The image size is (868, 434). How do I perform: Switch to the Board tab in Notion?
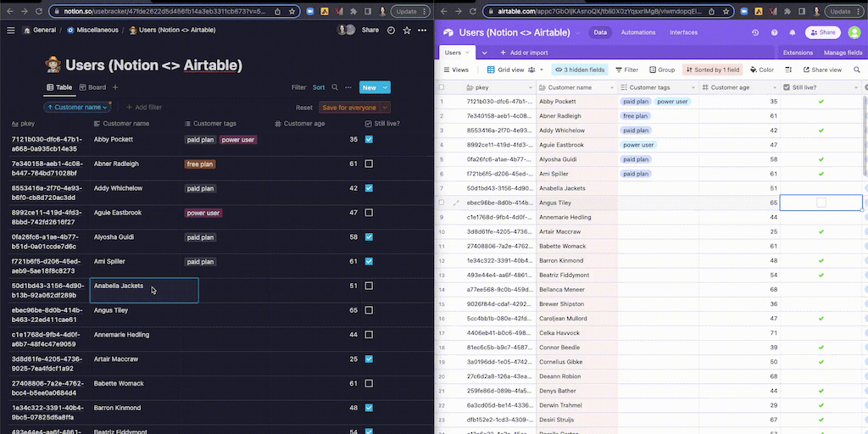pos(92,87)
